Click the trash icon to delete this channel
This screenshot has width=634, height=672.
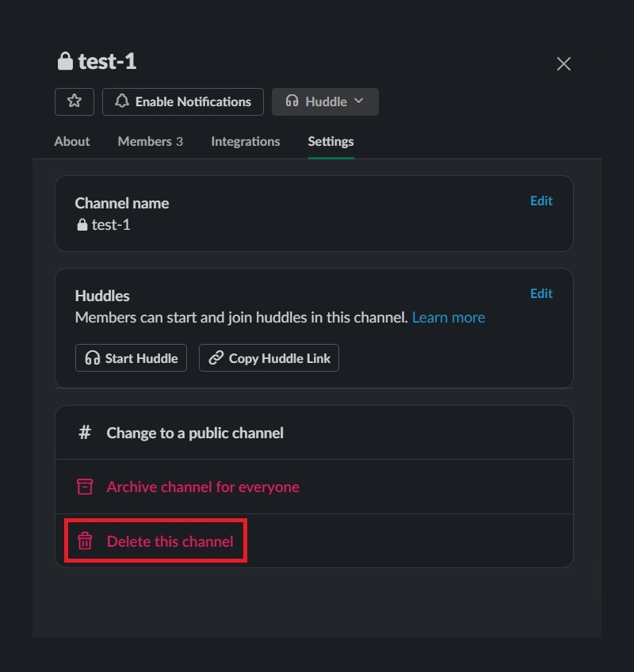85,542
